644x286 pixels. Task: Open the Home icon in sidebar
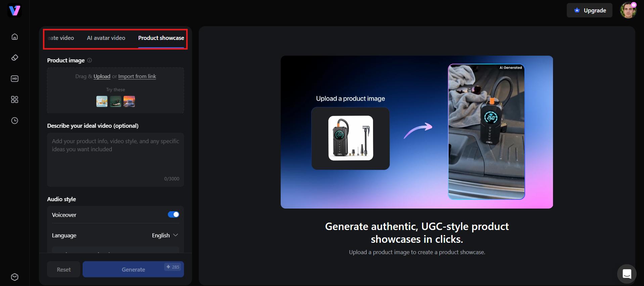click(x=14, y=37)
